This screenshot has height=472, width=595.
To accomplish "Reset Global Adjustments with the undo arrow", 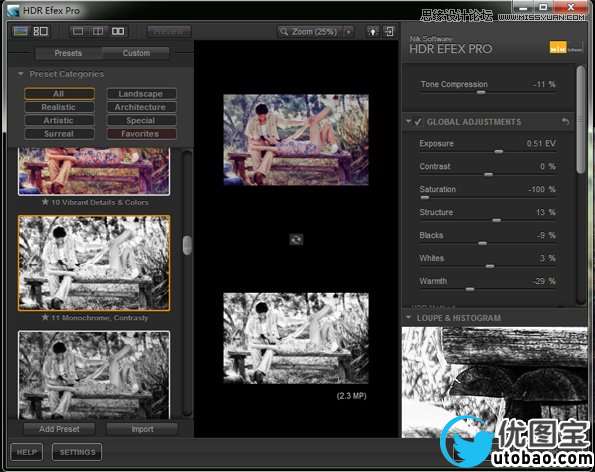I will click(565, 122).
